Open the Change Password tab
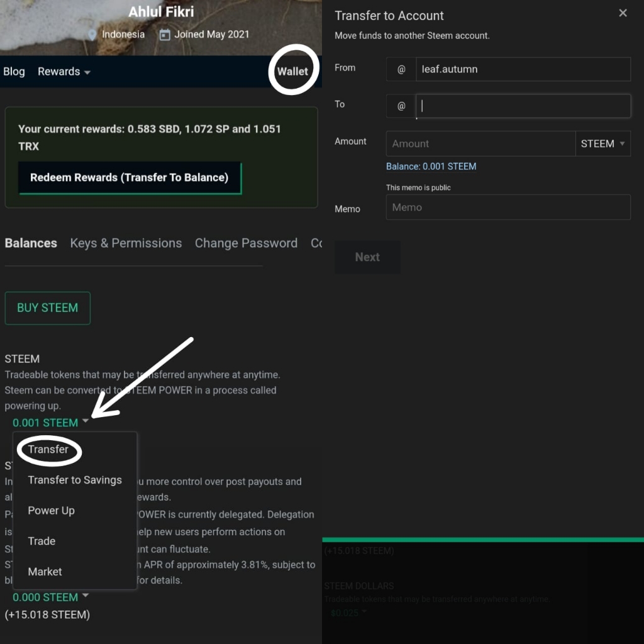The image size is (644, 644). [x=246, y=243]
